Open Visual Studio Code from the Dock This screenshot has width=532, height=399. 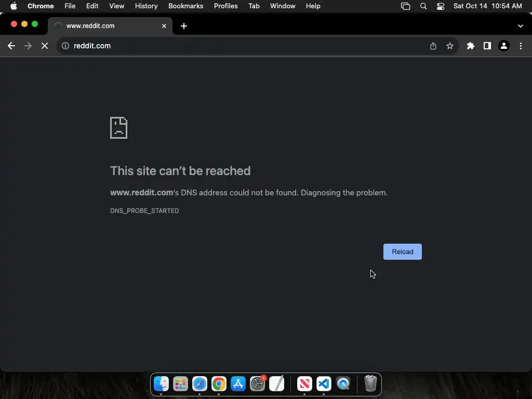[x=324, y=384]
